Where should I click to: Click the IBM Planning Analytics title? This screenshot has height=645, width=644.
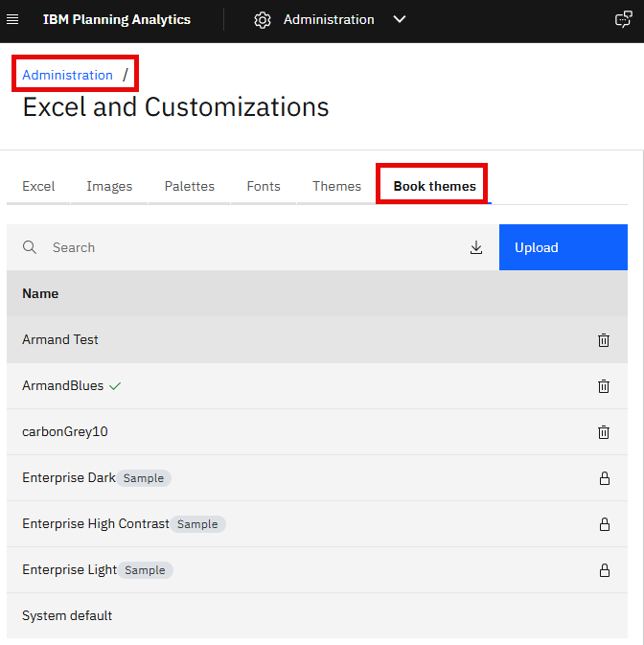click(117, 19)
